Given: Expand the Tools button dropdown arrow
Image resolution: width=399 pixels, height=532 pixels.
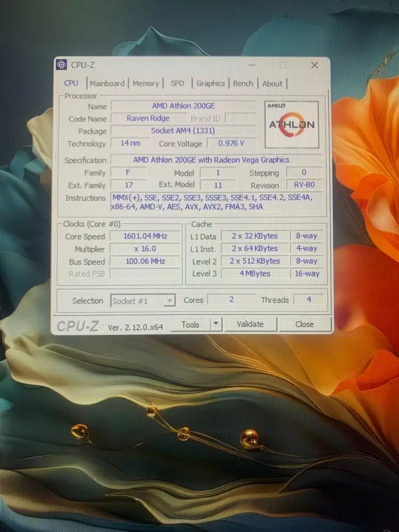Looking at the screenshot, I should pos(216,324).
